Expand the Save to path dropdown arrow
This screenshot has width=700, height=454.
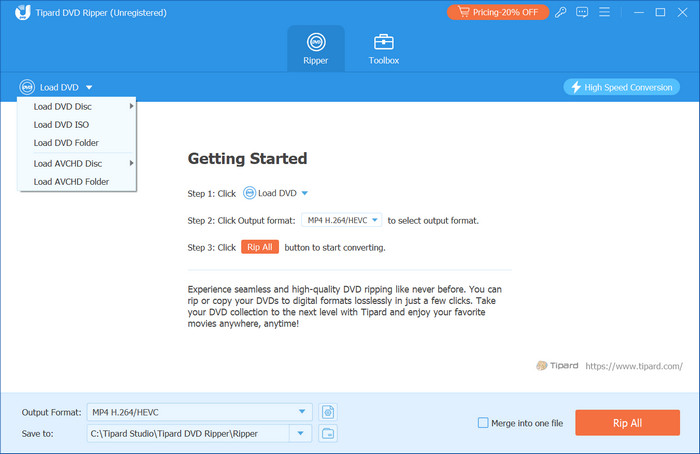[x=300, y=433]
